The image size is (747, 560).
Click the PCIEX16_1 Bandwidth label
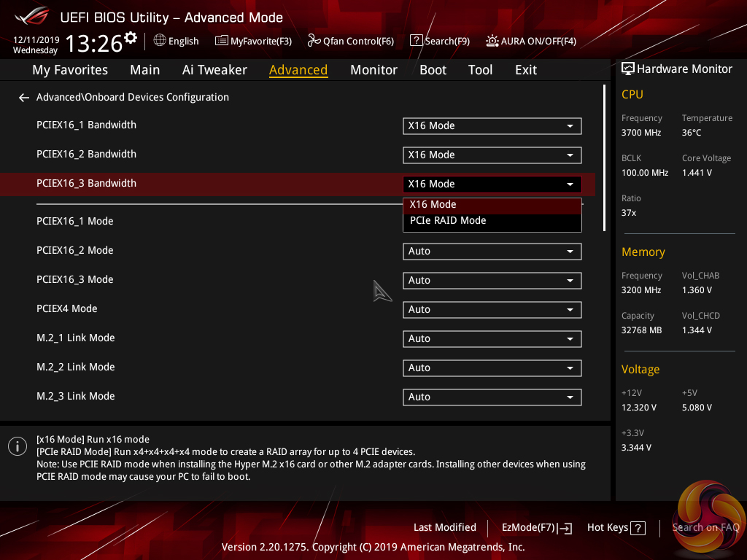pos(86,125)
